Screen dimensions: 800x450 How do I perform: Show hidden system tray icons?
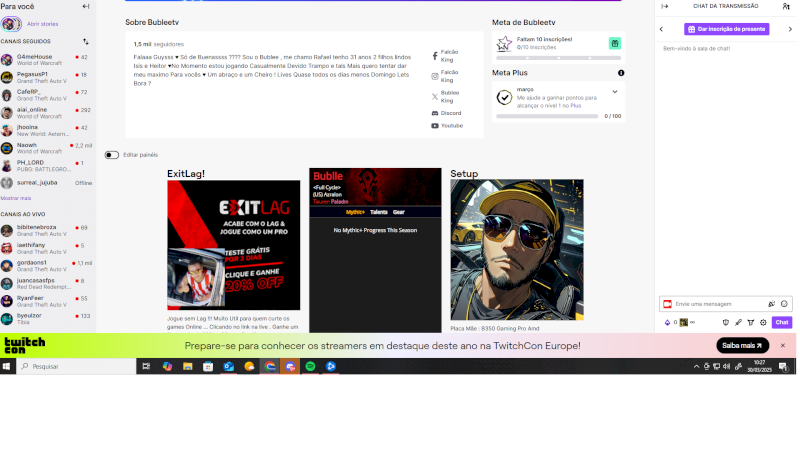point(696,366)
